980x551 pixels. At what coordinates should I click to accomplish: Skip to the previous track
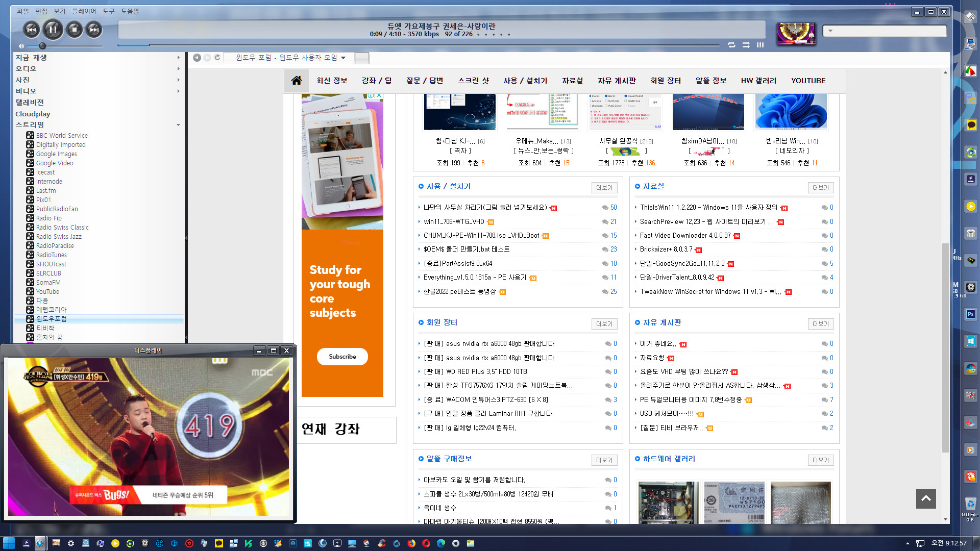[31, 30]
